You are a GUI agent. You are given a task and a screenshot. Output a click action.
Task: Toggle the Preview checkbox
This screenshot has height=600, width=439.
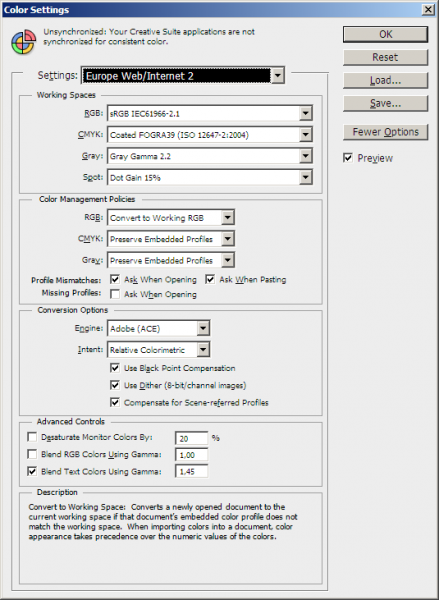tap(348, 158)
